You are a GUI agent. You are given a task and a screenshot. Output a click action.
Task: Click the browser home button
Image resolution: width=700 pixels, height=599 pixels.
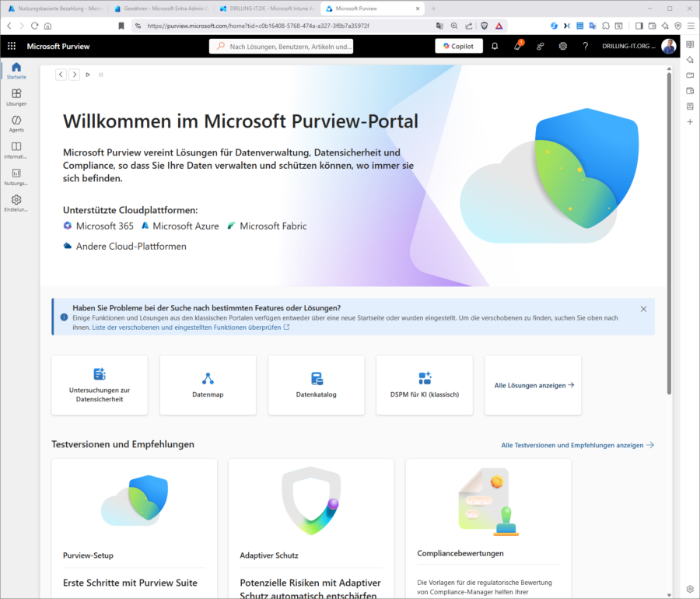click(47, 26)
